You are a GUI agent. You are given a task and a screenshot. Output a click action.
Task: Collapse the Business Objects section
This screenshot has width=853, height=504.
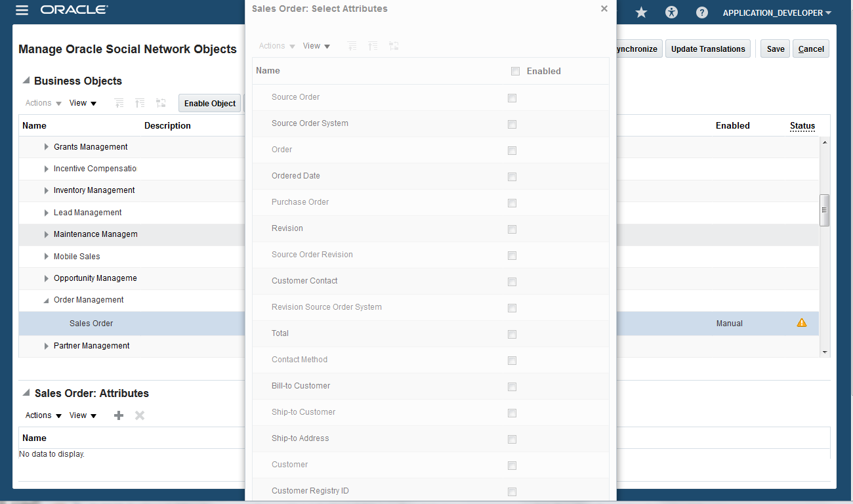26,81
